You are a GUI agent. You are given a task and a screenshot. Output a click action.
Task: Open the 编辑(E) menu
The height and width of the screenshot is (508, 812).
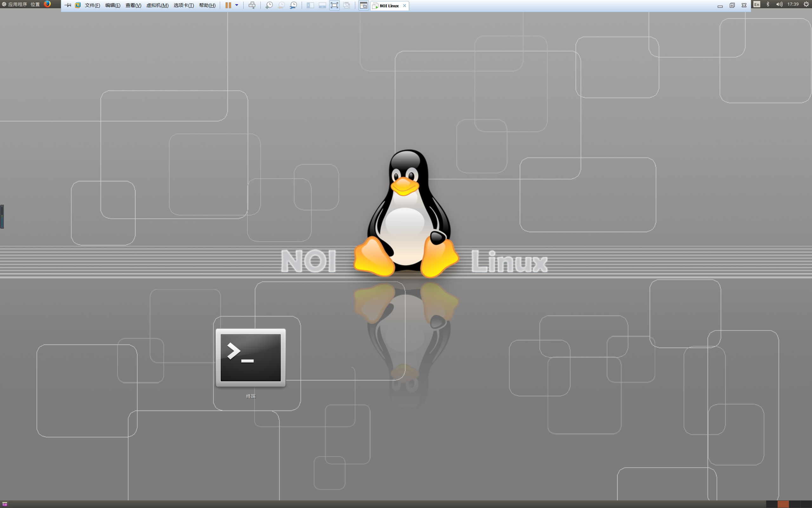113,5
